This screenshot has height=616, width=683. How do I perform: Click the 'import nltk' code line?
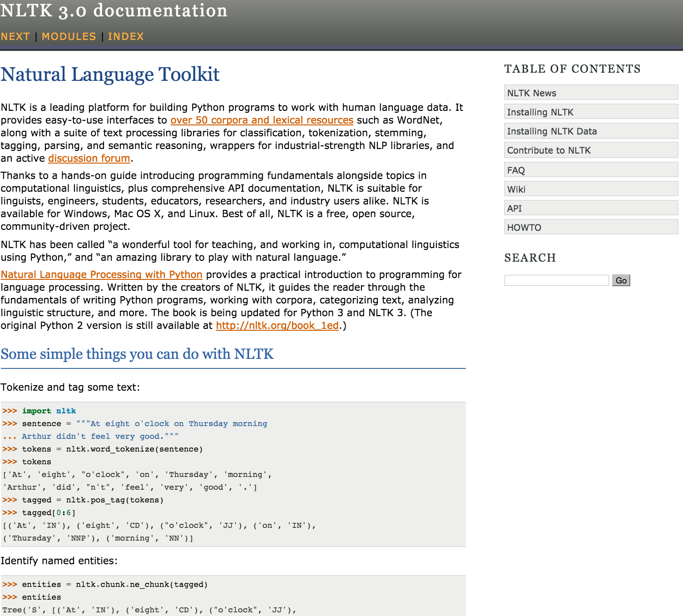pyautogui.click(x=49, y=411)
